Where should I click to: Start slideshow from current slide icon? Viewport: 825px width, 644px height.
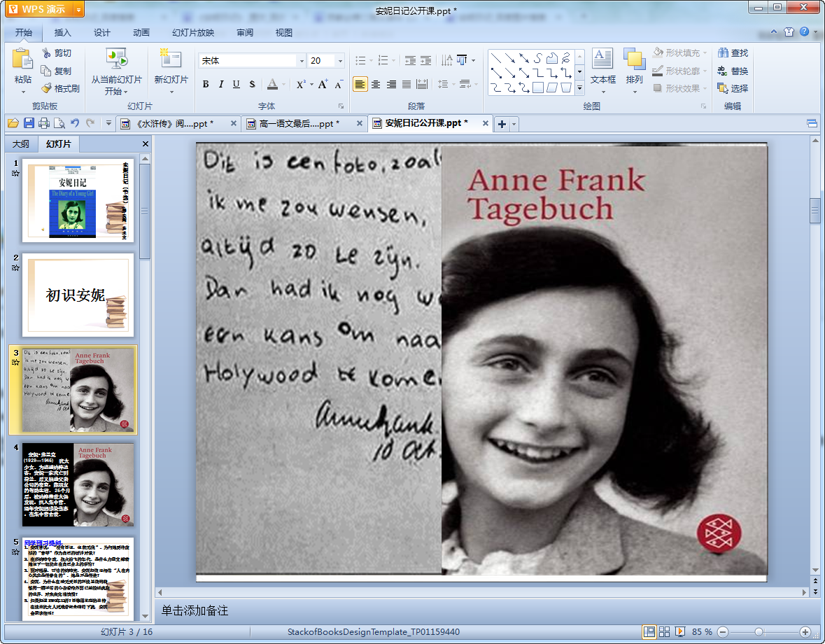(x=116, y=59)
